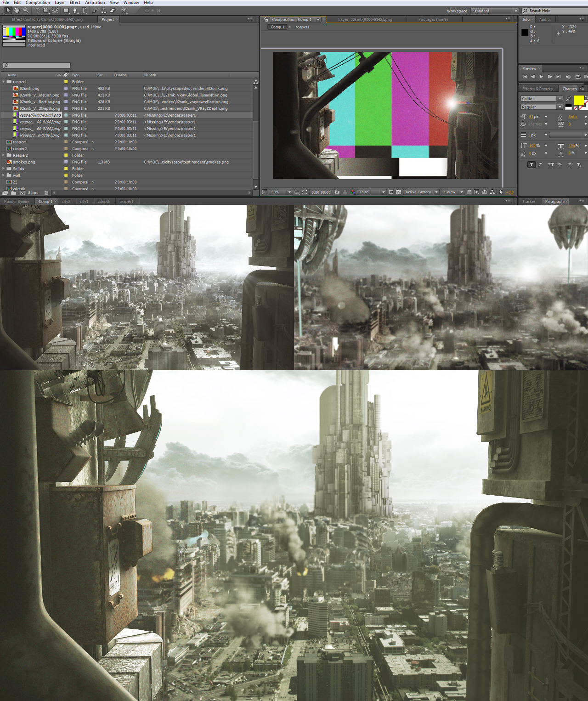Image resolution: width=588 pixels, height=701 pixels.
Task: Switch to the Effects & Presets tab
Action: (x=537, y=89)
